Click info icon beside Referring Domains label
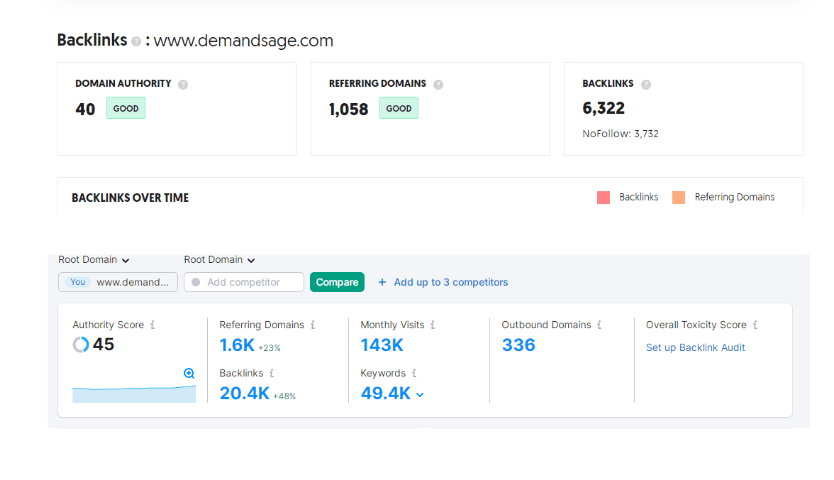 coord(313,325)
